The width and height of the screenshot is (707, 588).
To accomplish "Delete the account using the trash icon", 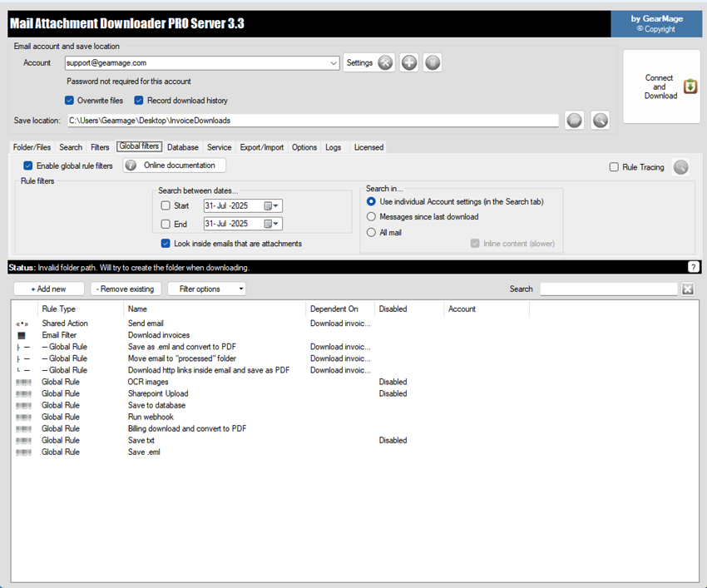I will (433, 62).
